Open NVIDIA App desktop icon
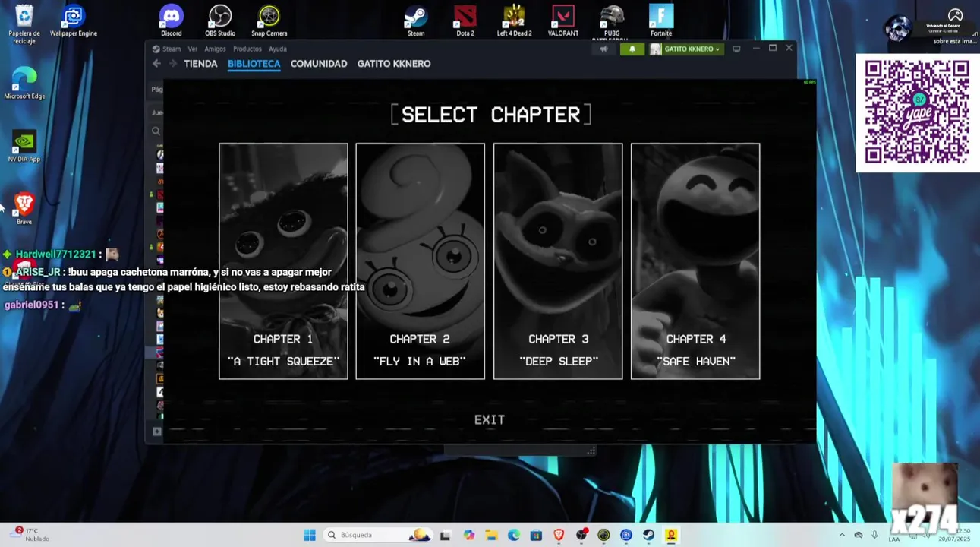980x547 pixels. pyautogui.click(x=24, y=146)
